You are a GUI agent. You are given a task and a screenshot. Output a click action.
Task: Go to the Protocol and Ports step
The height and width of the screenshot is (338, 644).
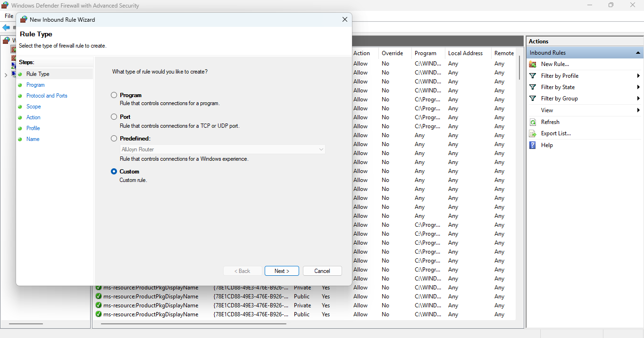coord(47,96)
